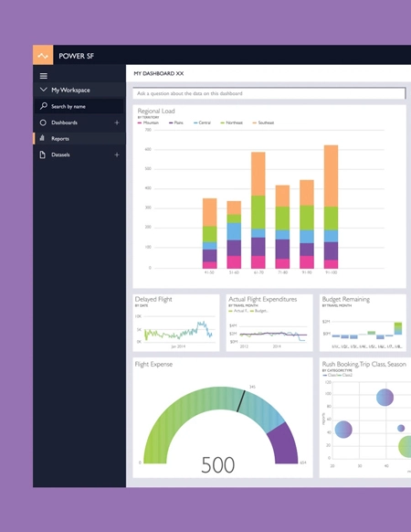This screenshot has height=532, width=411.
Task: Click the 345 gauge target marker label
Action: pos(252,387)
